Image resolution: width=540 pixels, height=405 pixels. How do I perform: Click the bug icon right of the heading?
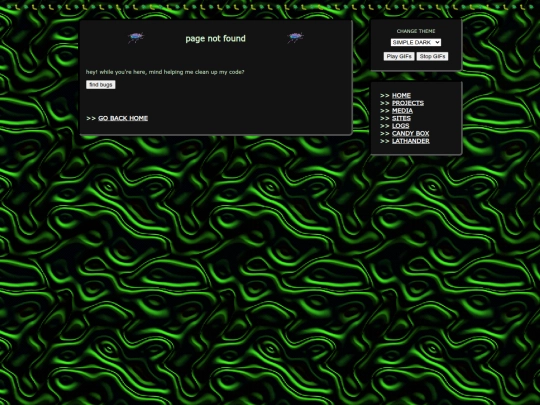(295, 37)
